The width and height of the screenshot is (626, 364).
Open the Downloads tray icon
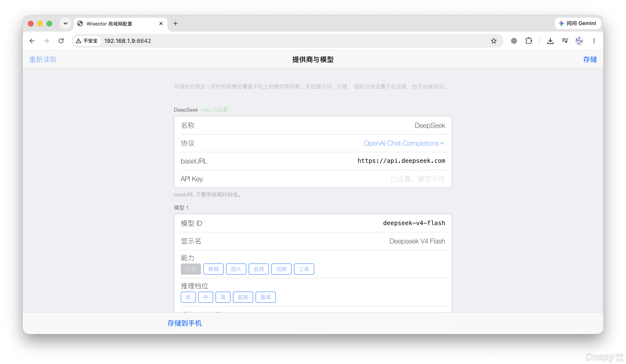point(550,41)
